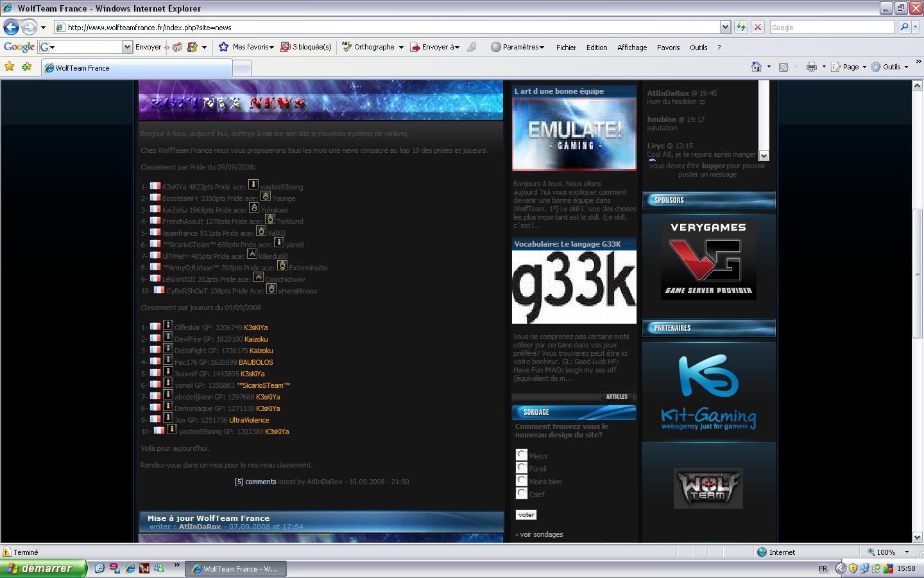Click the ™SicarioSTeam™ orange pride link
The image size is (924, 578).
coord(263,385)
